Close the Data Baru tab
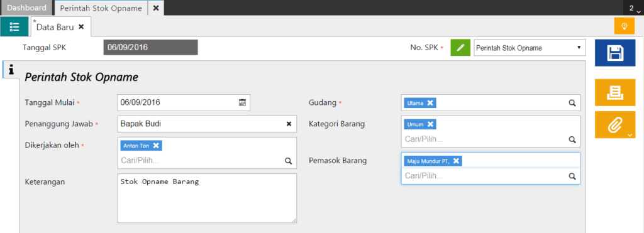 [81, 26]
